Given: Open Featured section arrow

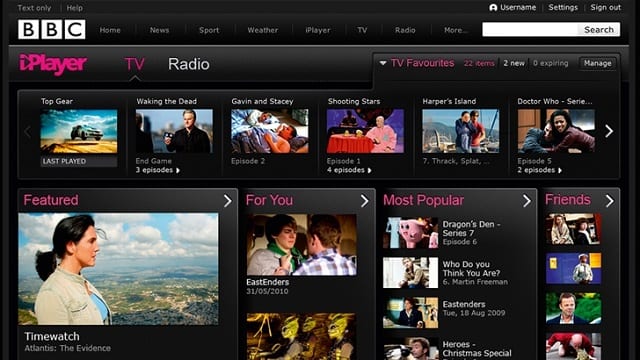Looking at the screenshot, I should pos(227,200).
